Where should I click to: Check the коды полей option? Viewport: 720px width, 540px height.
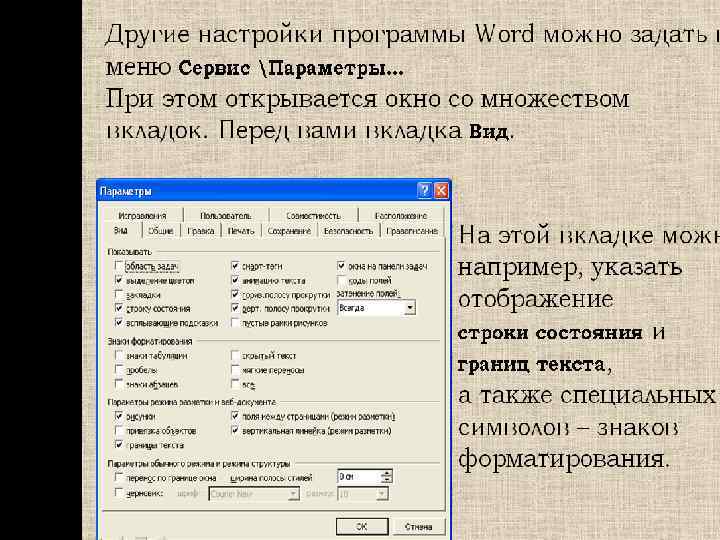341,280
